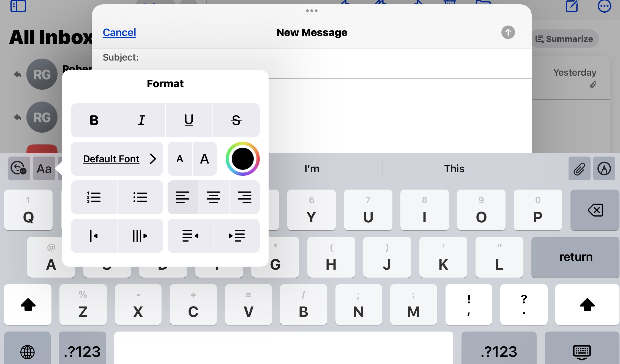Right align the text
Screen dimensions: 620x364
tap(244, 197)
